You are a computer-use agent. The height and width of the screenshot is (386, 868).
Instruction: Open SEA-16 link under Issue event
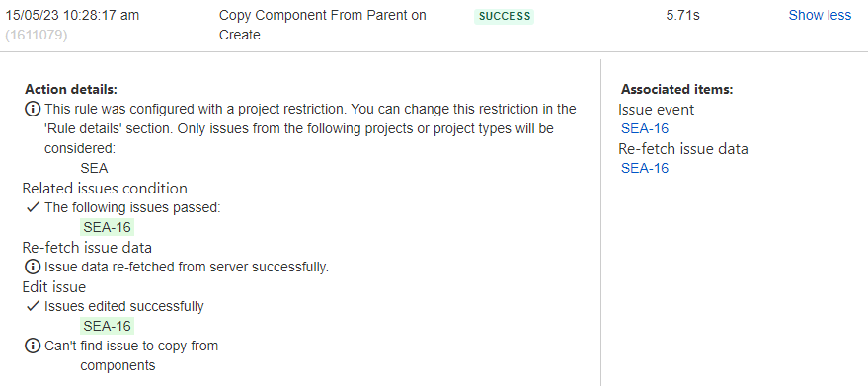645,129
